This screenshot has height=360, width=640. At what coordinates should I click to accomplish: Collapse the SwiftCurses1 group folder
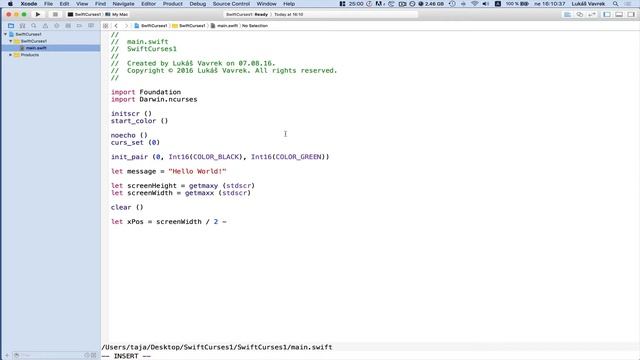coord(11,41)
